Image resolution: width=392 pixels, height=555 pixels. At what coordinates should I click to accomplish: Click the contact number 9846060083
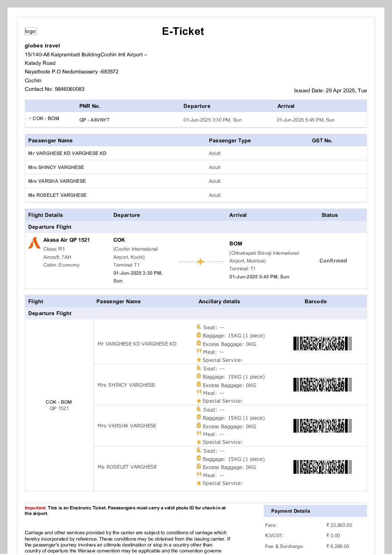[x=70, y=89]
